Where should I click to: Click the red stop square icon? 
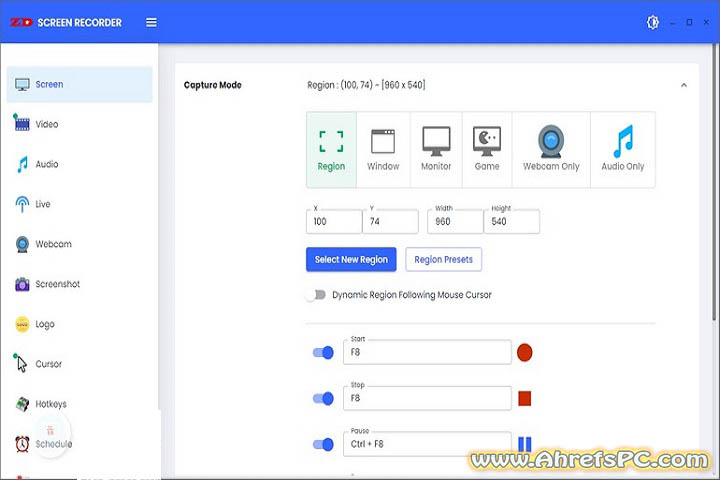(524, 398)
